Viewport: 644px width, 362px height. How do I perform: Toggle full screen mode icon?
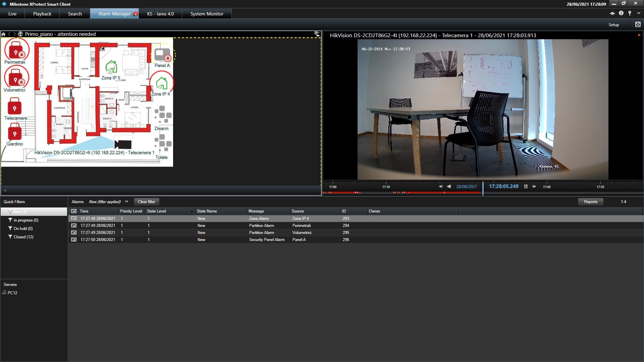click(638, 24)
